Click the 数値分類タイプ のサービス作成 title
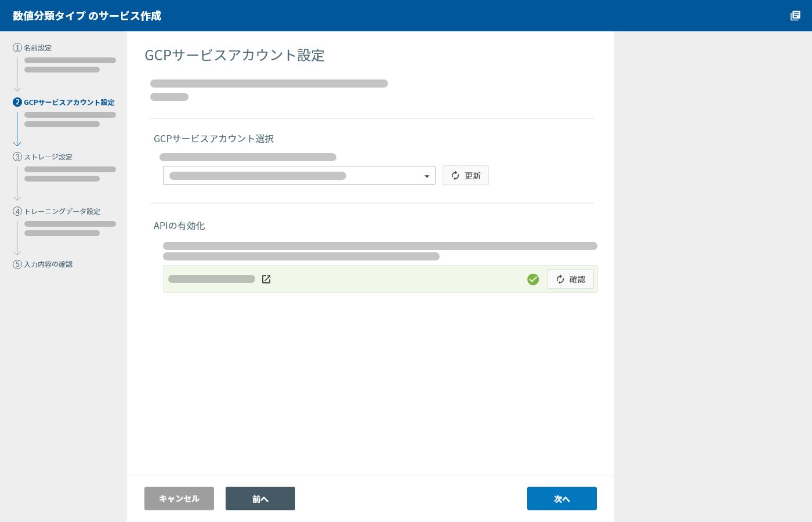Image resolution: width=812 pixels, height=522 pixels. pos(87,16)
